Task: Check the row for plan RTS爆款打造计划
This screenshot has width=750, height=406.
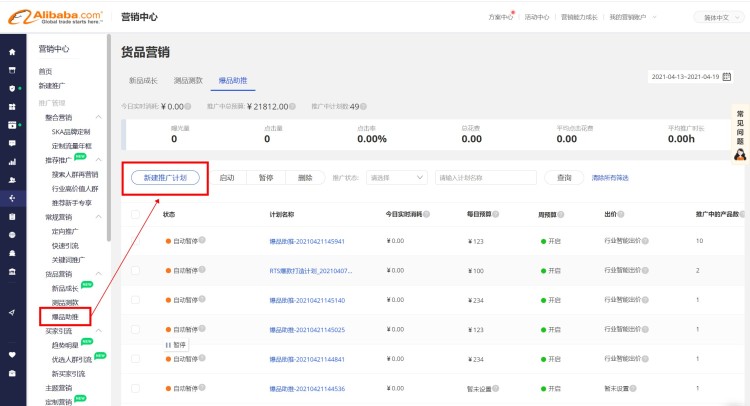Action: pyautogui.click(x=136, y=271)
